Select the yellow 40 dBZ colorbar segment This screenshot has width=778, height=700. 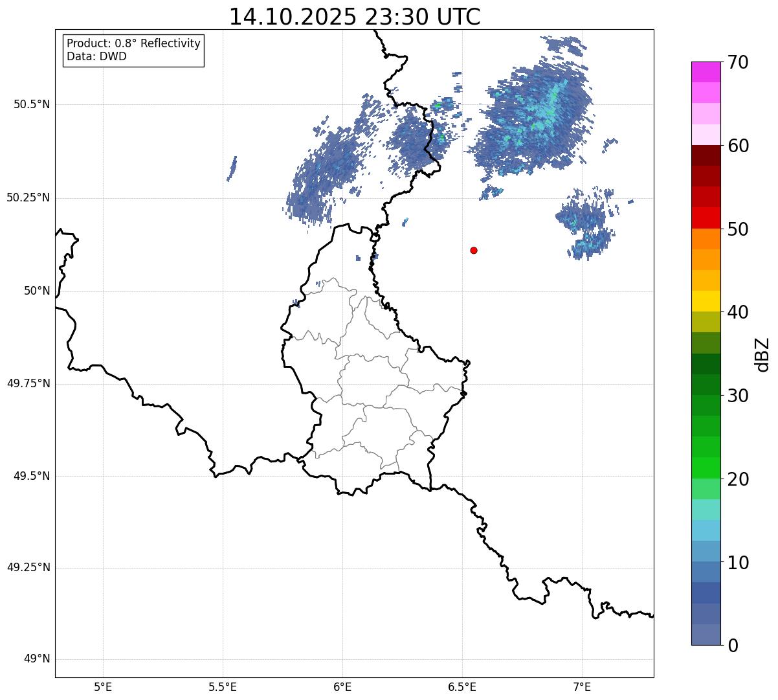pyautogui.click(x=706, y=301)
